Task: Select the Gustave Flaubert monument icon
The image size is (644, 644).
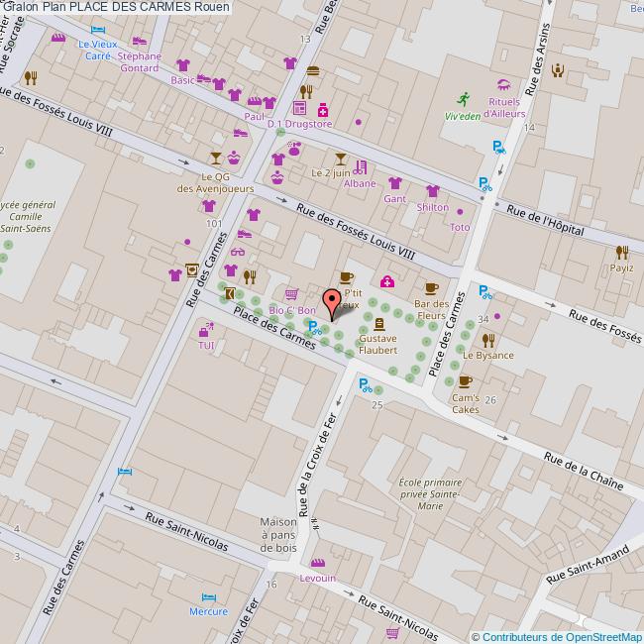Action: click(x=377, y=324)
